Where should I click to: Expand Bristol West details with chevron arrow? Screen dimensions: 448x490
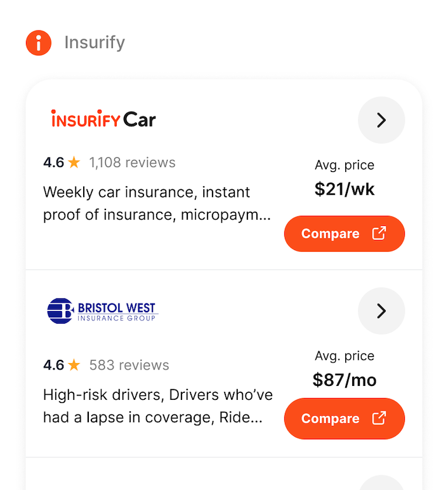[x=381, y=310]
